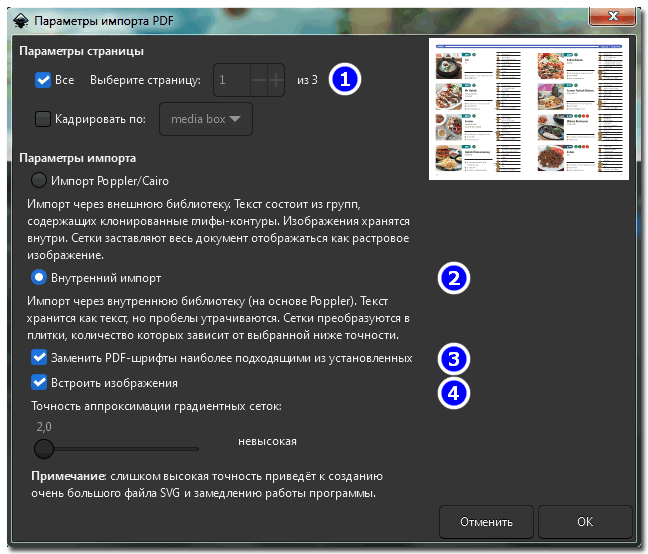Click the Inkscape logo in the title bar
Image resolution: width=648 pixels, height=554 pixels.
point(19,18)
